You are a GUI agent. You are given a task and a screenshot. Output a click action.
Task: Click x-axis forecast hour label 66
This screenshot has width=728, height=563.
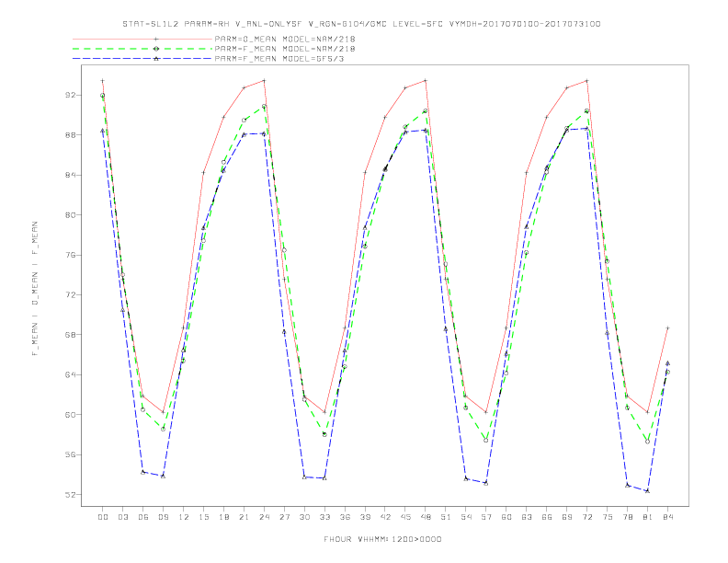coord(547,517)
